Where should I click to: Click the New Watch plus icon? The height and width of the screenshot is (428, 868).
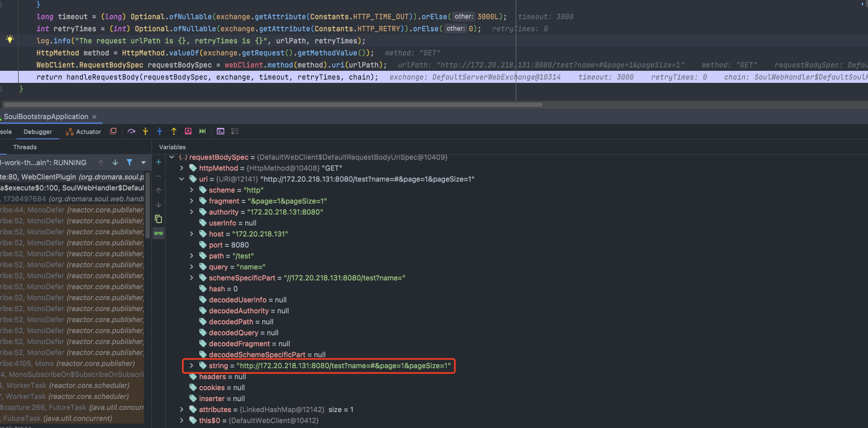(159, 162)
